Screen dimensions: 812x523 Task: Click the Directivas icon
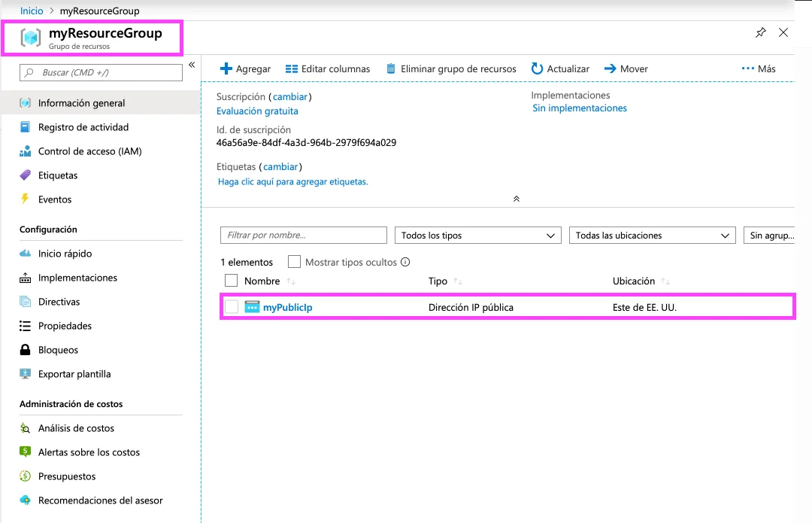[25, 302]
